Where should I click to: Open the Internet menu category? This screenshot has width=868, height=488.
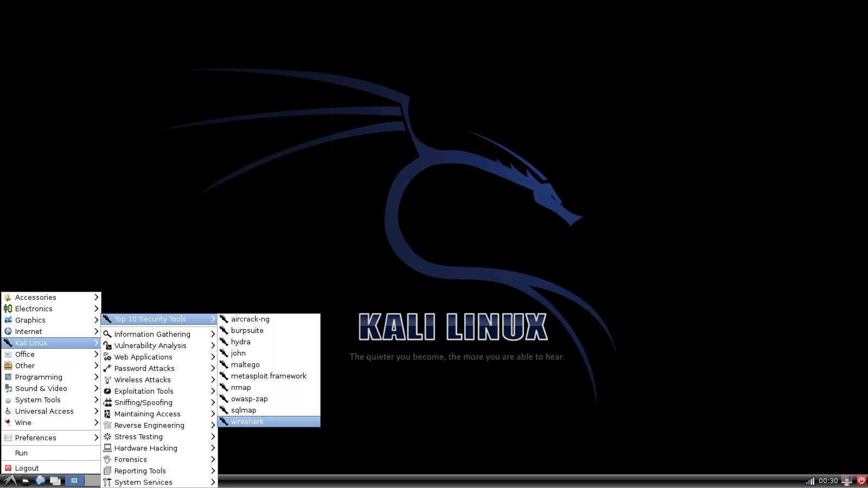coord(51,331)
